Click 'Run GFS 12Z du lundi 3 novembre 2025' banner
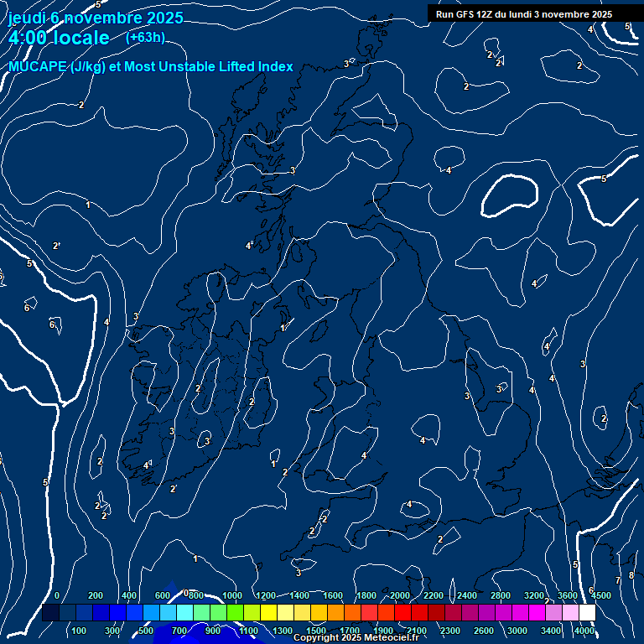This screenshot has height=644, width=644. click(523, 14)
